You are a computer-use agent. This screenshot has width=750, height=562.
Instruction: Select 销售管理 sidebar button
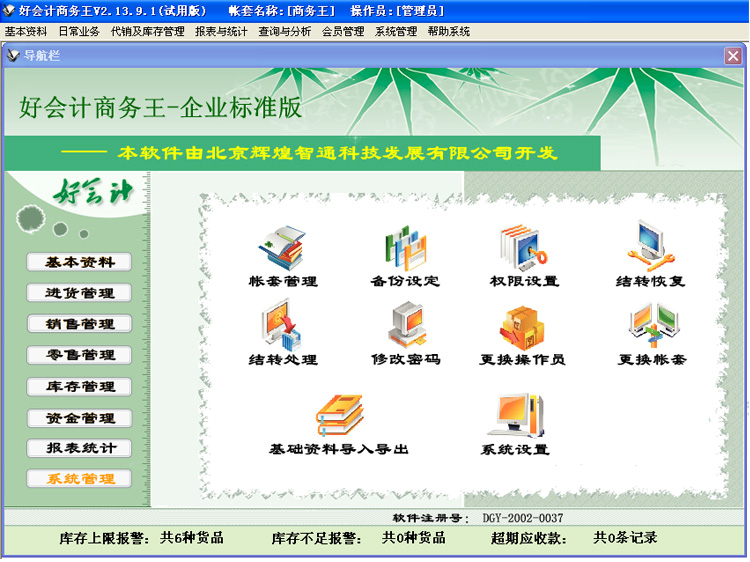(79, 324)
